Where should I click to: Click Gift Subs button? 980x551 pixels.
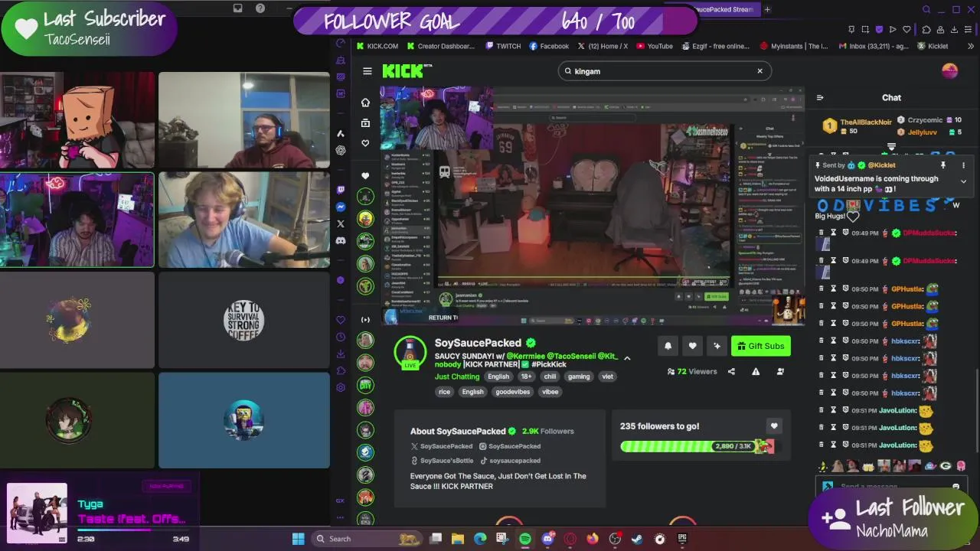(x=761, y=346)
